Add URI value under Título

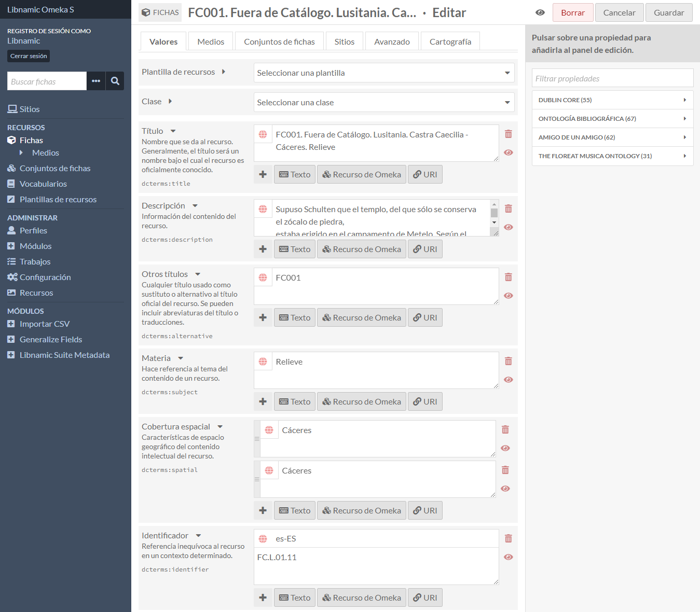pos(425,174)
